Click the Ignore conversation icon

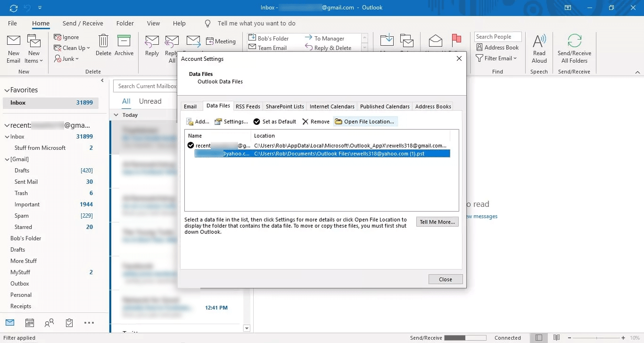(58, 37)
